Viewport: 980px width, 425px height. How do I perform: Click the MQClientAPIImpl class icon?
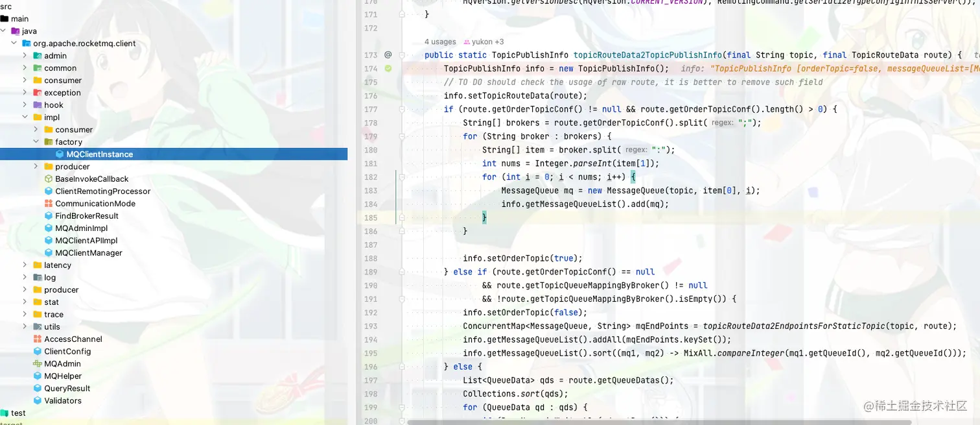49,241
